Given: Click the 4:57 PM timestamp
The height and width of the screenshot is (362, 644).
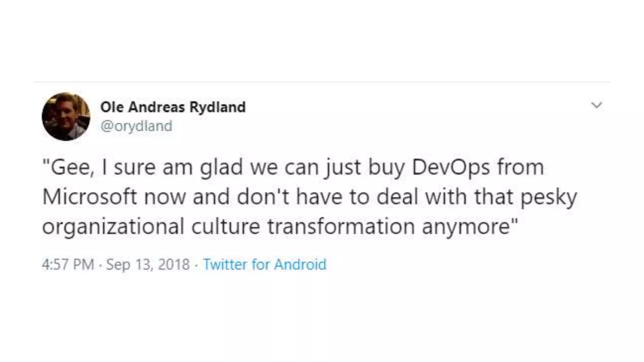Looking at the screenshot, I should tap(68, 264).
